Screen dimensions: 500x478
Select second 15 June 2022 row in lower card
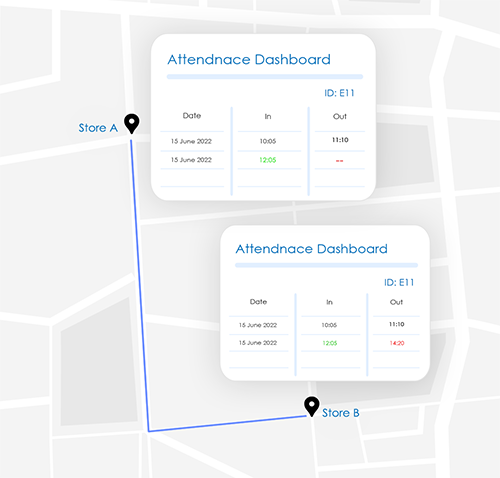pyautogui.click(x=258, y=343)
